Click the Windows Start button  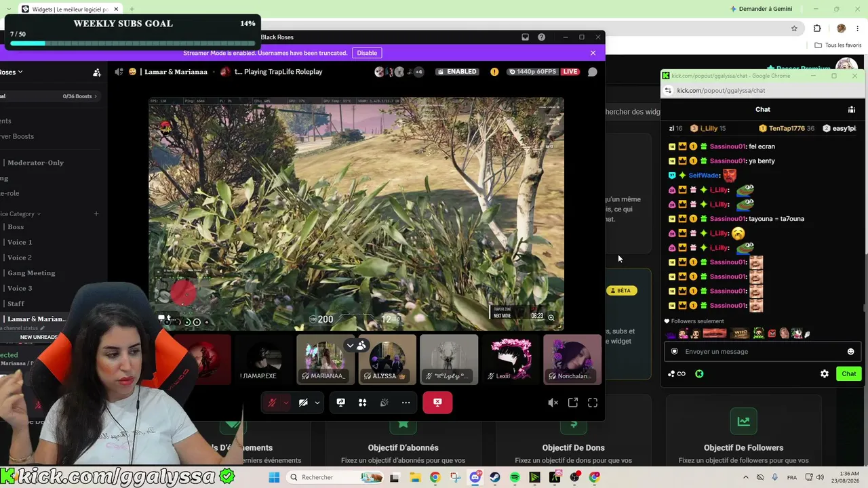point(274,477)
